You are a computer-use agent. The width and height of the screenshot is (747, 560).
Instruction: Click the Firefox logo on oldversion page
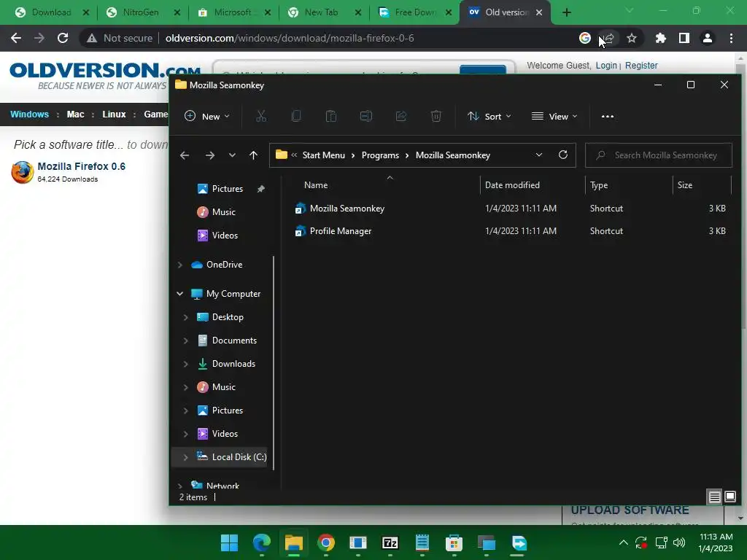23,172
